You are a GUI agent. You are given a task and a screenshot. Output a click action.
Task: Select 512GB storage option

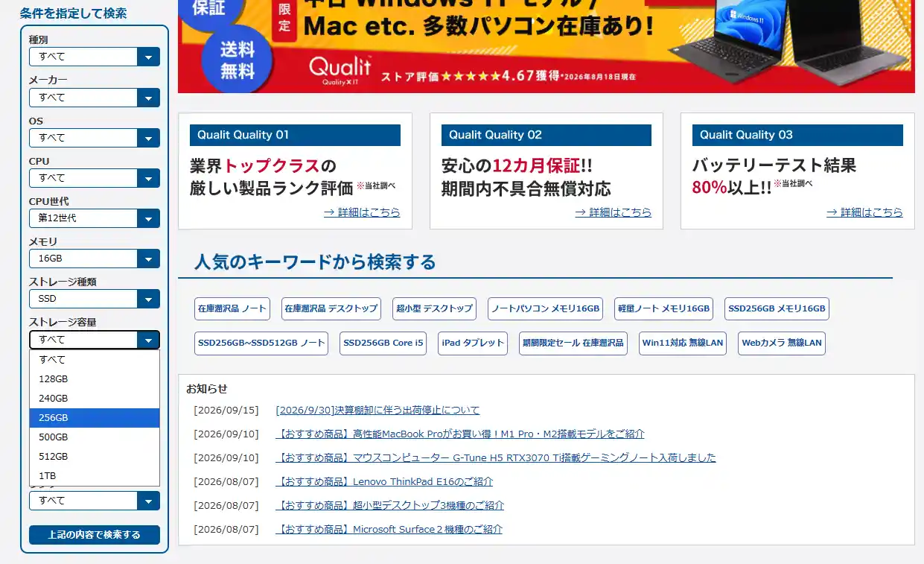coord(95,457)
